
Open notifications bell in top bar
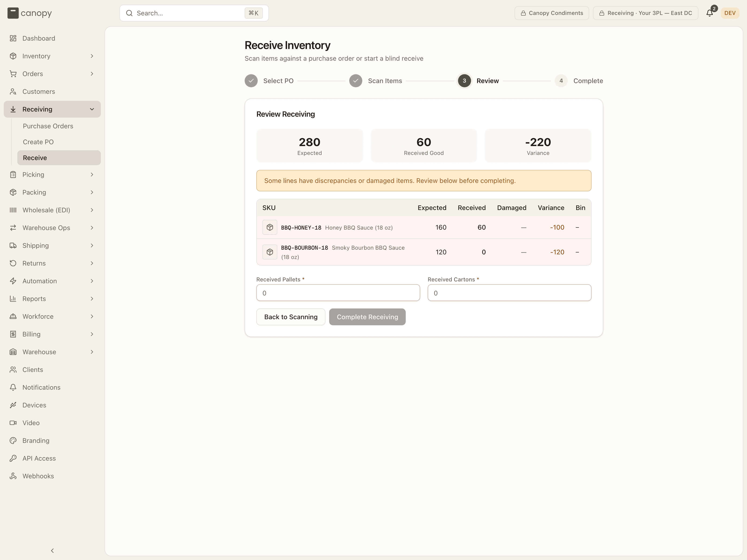tap(709, 13)
